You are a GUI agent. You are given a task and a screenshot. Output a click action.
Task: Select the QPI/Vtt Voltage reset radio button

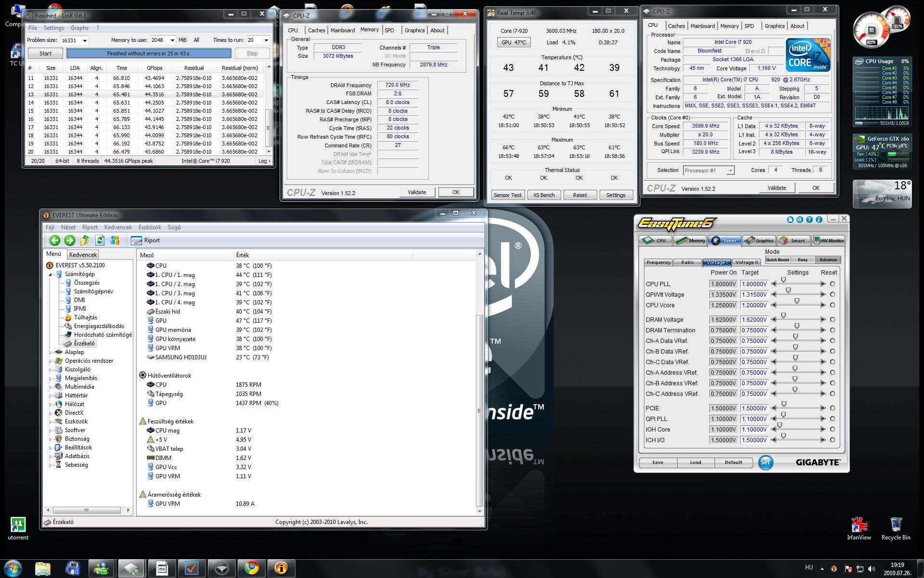click(833, 294)
